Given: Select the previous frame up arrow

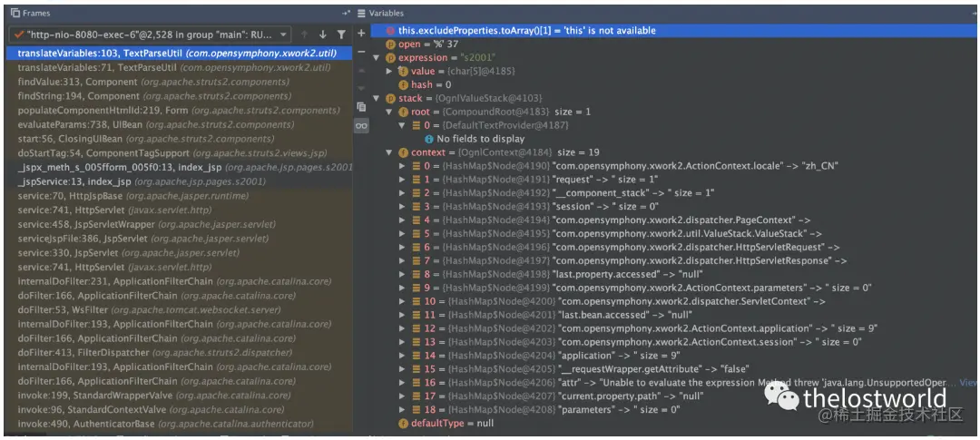Looking at the screenshot, I should click(304, 34).
